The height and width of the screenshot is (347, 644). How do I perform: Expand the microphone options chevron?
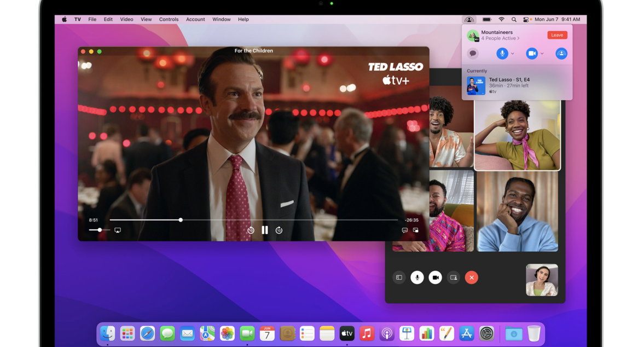coord(513,54)
